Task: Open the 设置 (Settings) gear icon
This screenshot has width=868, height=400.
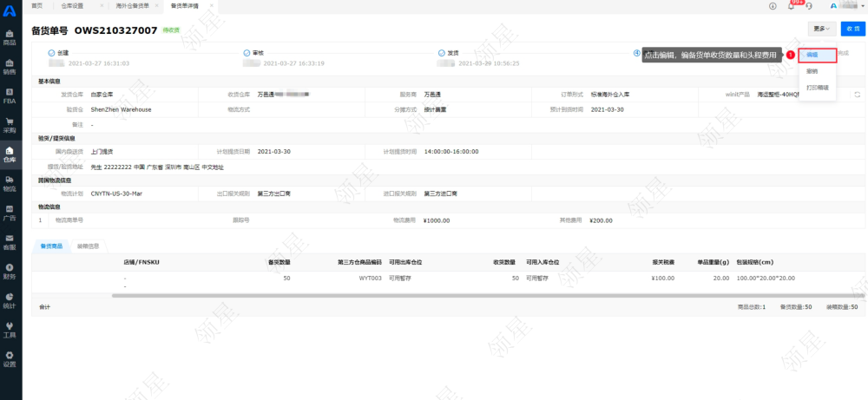Action: tap(10, 359)
